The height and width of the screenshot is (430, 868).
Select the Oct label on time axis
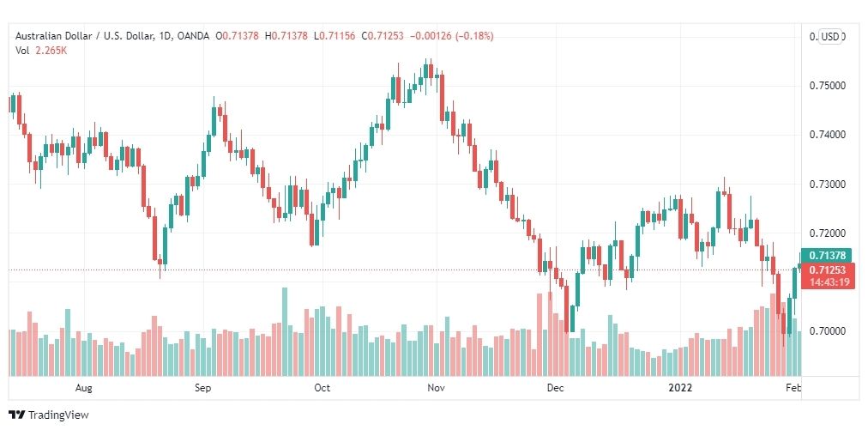click(322, 388)
